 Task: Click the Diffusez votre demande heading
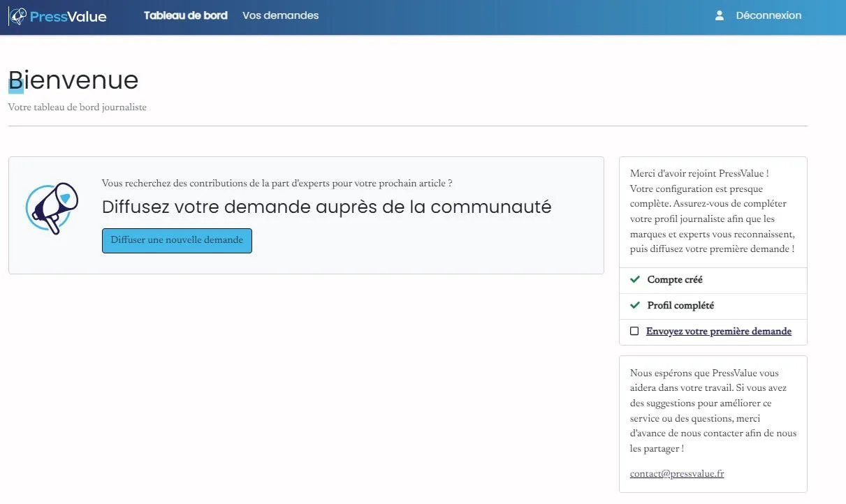pyautogui.click(x=326, y=207)
